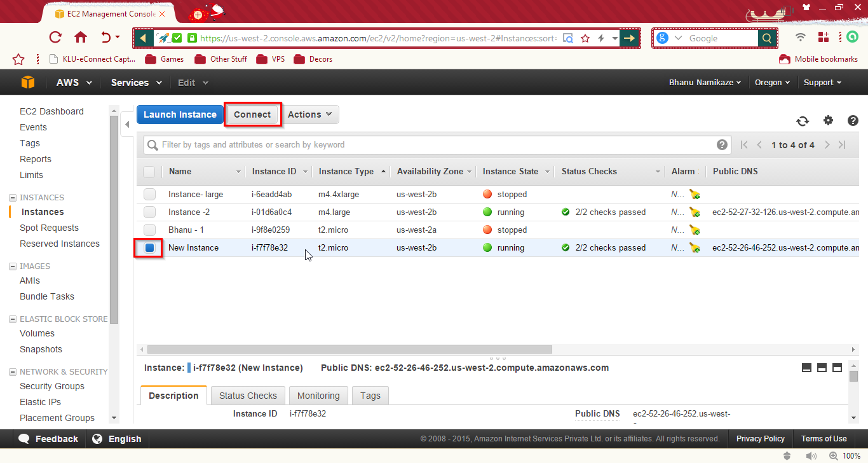The height and width of the screenshot is (463, 868).
Task: Open the Bhanu Namikaze account menu
Action: [x=705, y=83]
